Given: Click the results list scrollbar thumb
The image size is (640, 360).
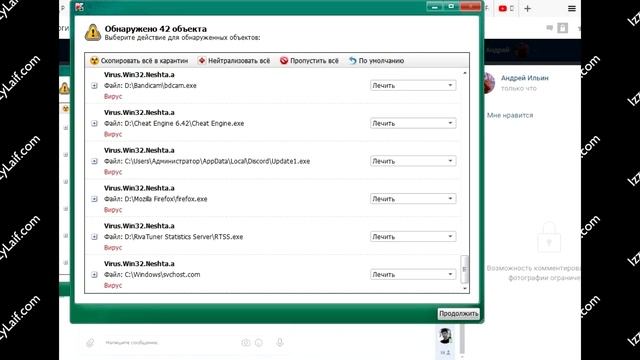Looking at the screenshot, I should [464, 269].
